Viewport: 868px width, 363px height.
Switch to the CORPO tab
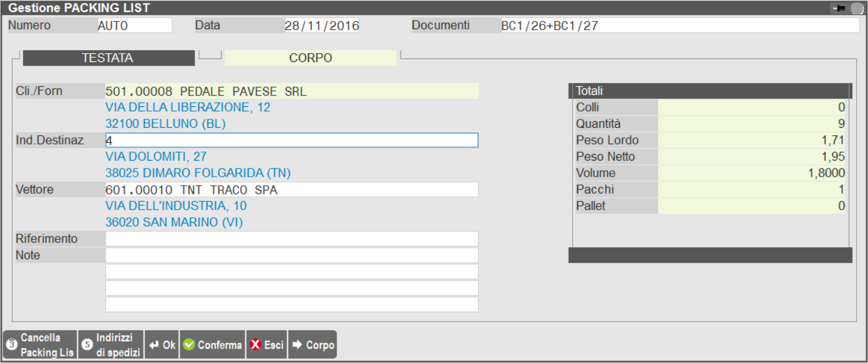tap(310, 58)
